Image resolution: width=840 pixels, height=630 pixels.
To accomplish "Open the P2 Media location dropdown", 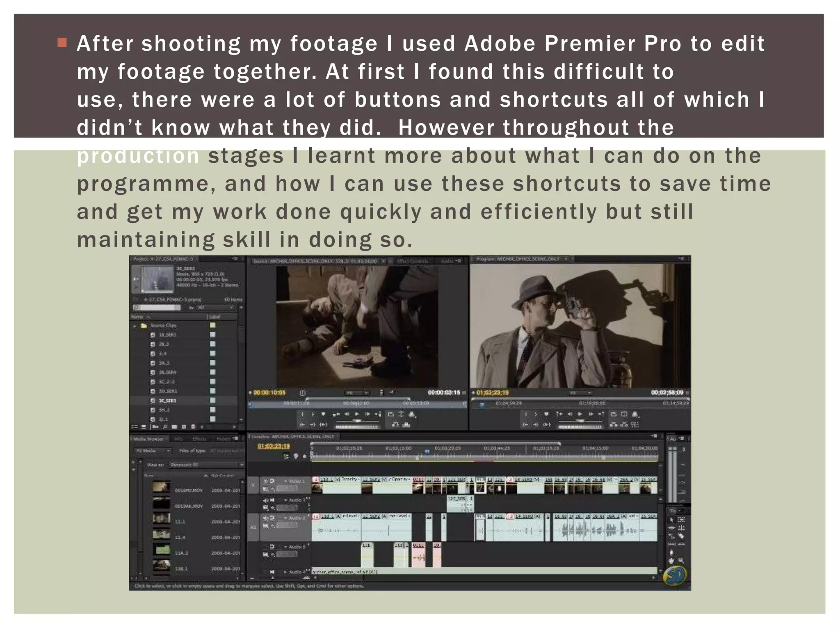I will click(x=153, y=451).
